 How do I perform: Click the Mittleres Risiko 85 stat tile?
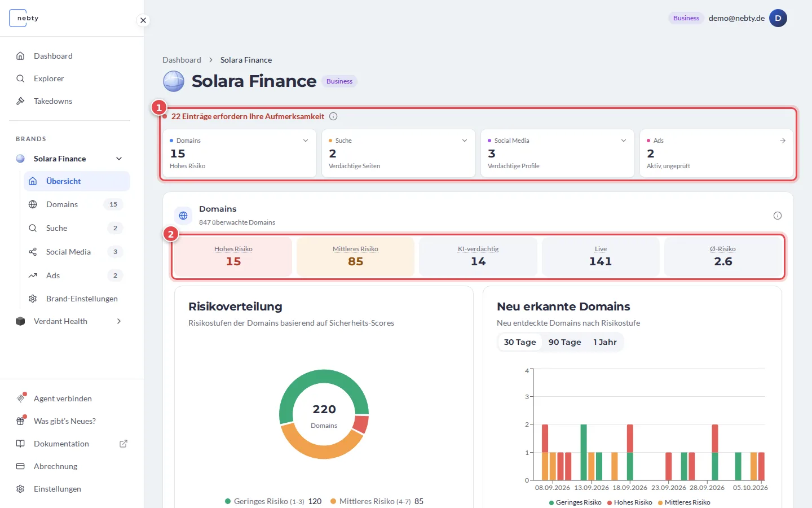click(356, 257)
